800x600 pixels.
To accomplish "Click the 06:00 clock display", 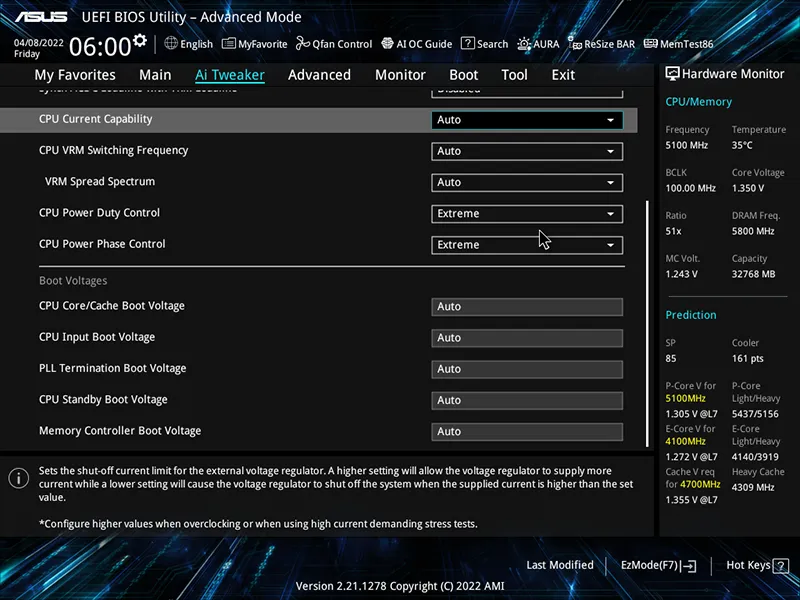I will pyautogui.click(x=100, y=46).
